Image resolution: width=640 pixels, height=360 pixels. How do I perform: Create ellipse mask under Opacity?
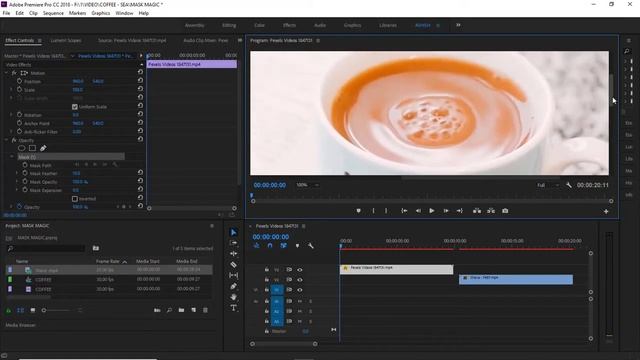coord(22,148)
